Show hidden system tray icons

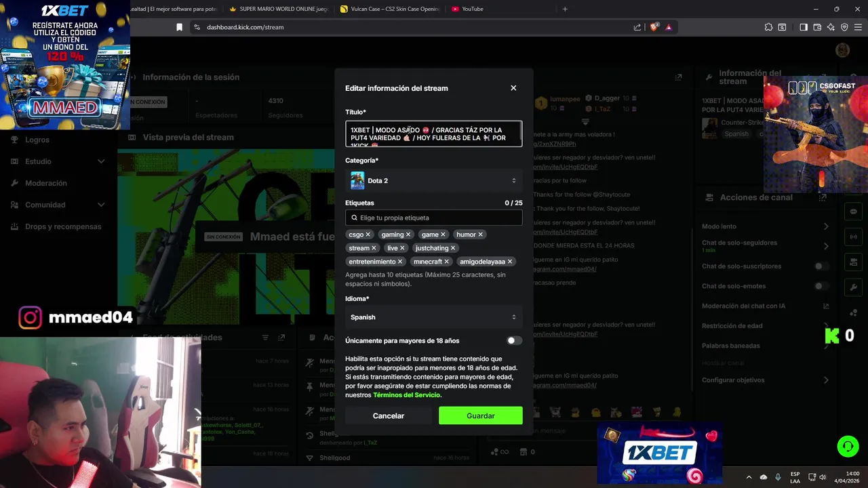pos(749,477)
